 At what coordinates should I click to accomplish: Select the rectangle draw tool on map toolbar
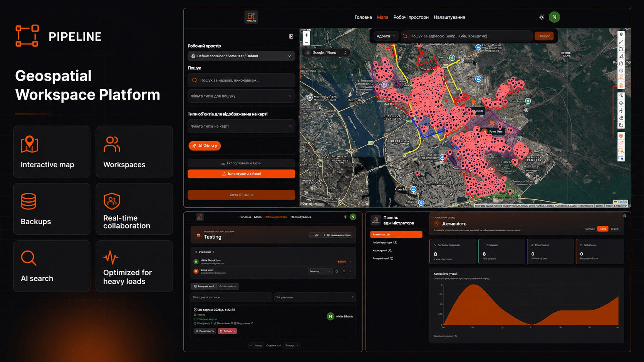(x=621, y=49)
